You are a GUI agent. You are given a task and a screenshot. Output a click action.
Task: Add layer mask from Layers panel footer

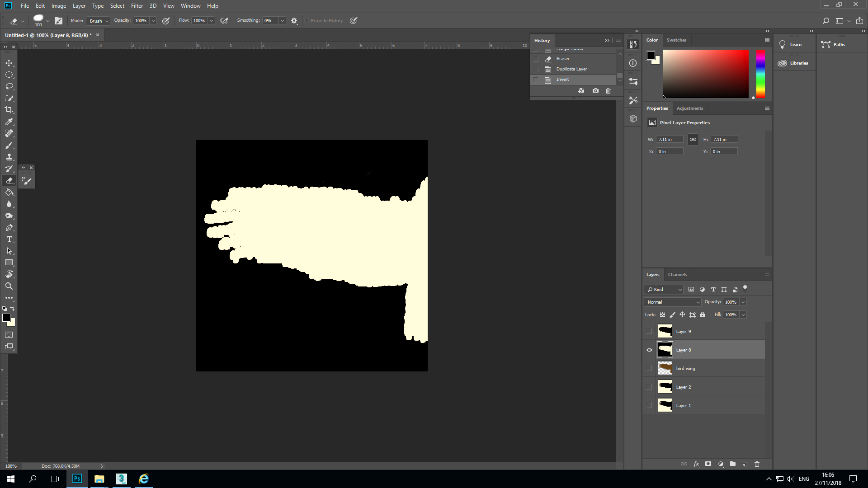708,464
